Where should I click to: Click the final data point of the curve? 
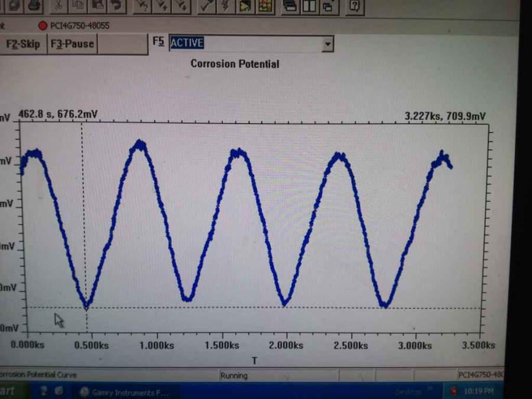451,167
